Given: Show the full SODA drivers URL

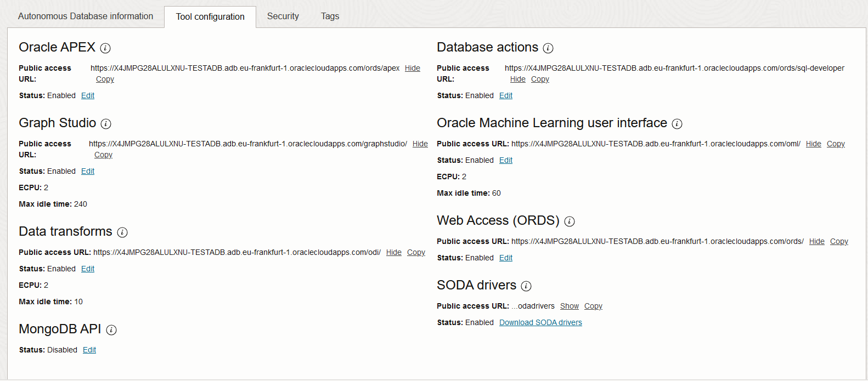Looking at the screenshot, I should (x=570, y=306).
